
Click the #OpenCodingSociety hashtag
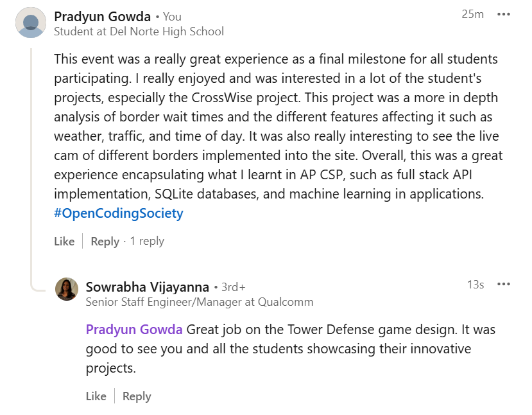pos(119,213)
